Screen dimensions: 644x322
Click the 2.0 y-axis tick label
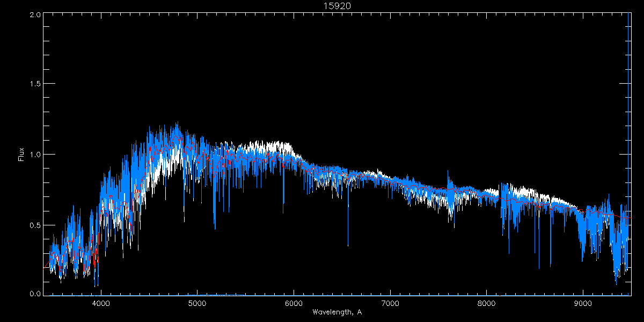point(35,14)
